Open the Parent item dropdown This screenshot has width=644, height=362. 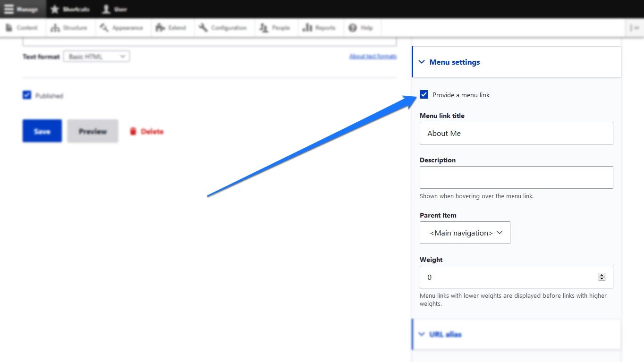465,233
